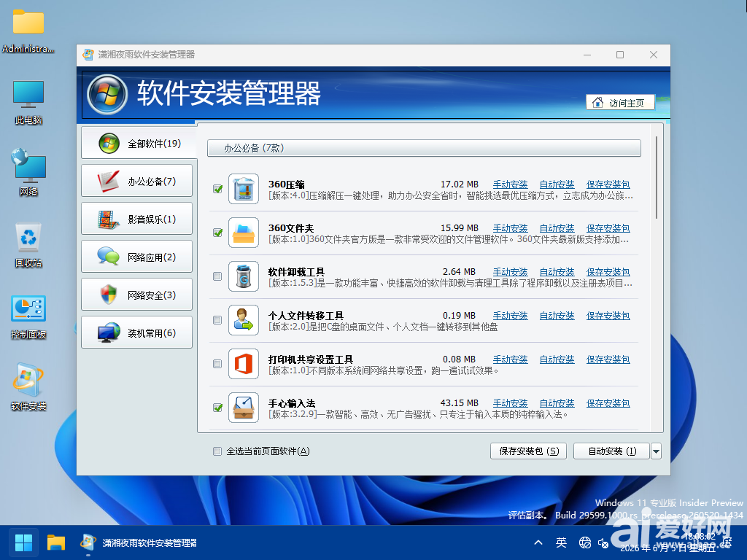Click the 个人文件转移工具 user icon

[x=244, y=321]
